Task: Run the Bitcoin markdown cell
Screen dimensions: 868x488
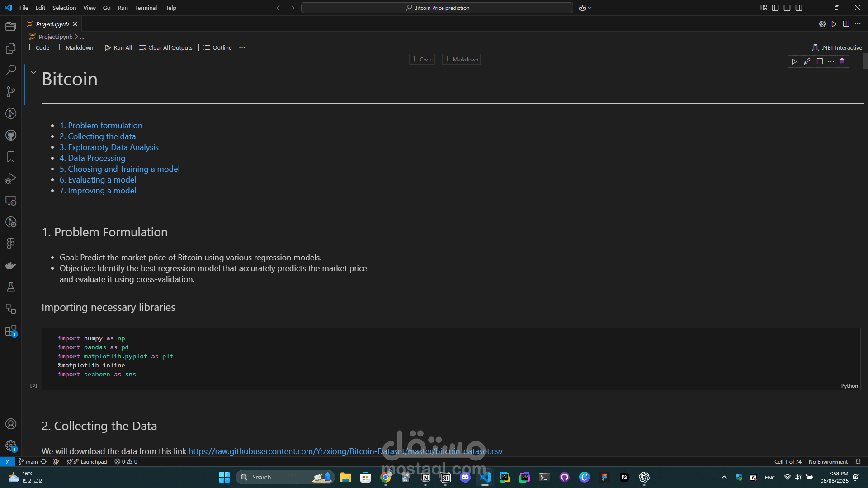Action: click(x=794, y=61)
